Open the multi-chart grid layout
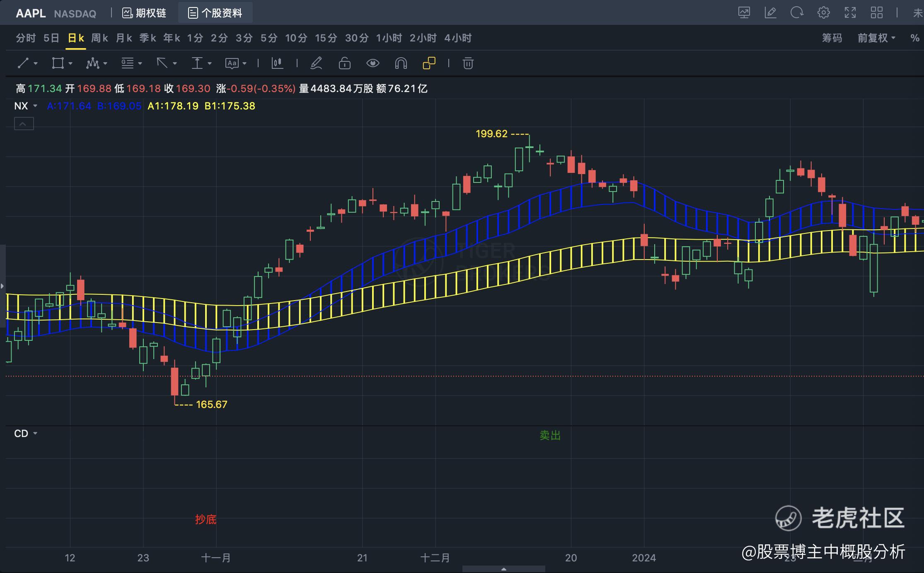This screenshot has width=924, height=573. (x=876, y=12)
